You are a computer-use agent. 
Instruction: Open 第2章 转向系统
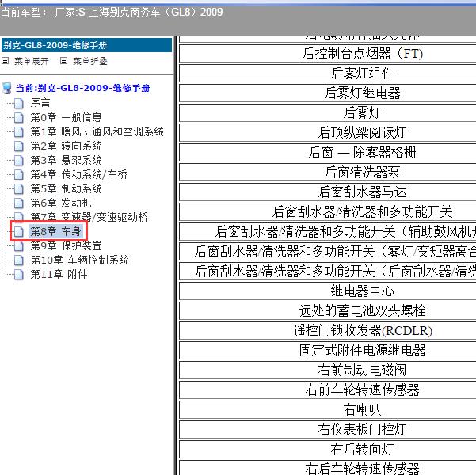coord(66,146)
